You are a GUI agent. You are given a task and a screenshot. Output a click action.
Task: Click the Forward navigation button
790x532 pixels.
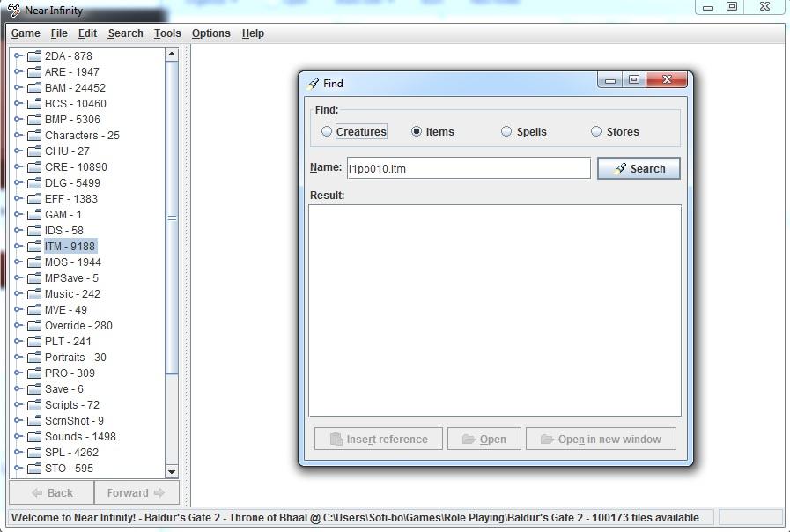click(x=137, y=492)
